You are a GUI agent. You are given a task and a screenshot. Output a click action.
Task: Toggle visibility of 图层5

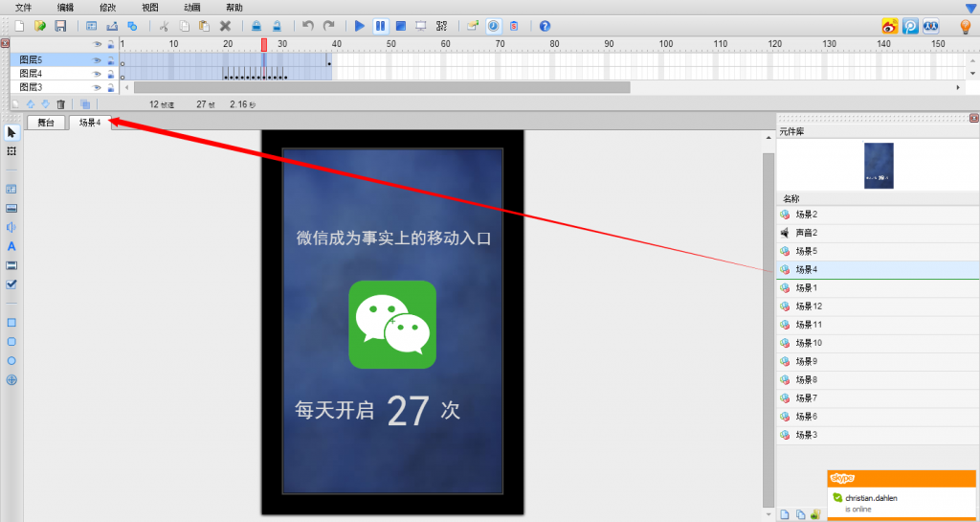[x=97, y=60]
